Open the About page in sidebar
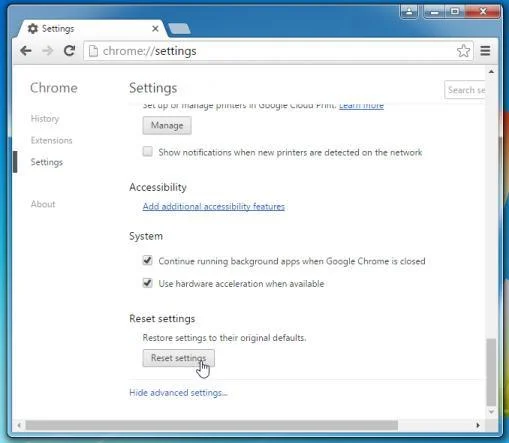509x443 pixels. coord(43,204)
